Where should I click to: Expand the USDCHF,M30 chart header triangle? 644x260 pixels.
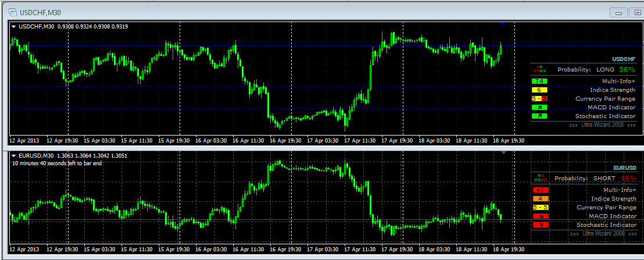14,27
